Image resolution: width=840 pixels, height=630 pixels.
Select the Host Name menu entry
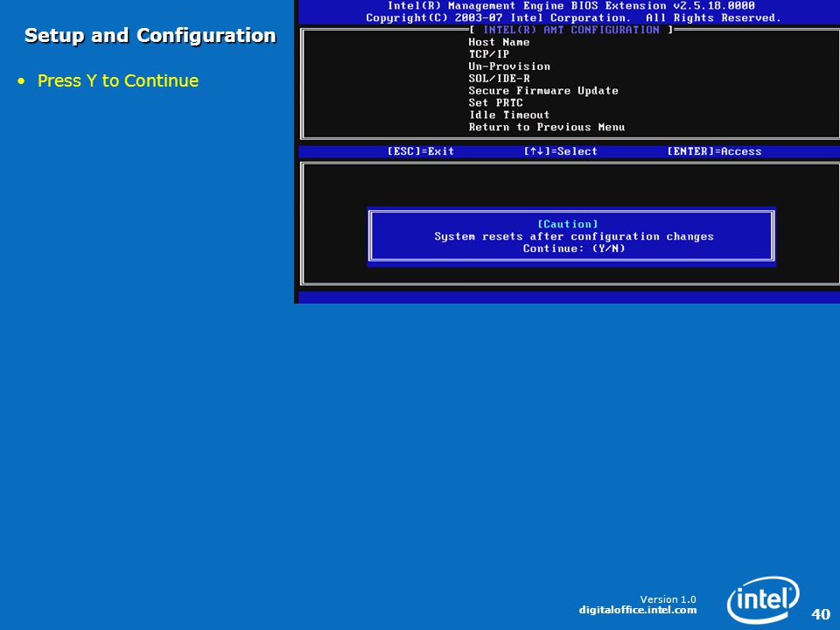click(499, 42)
